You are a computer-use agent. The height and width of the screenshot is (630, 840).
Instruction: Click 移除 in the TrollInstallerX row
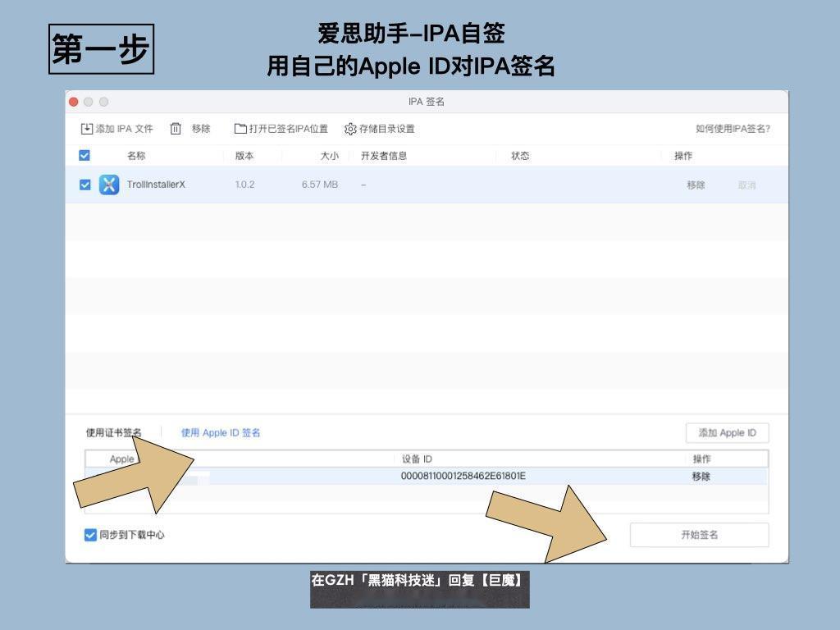[x=696, y=185]
